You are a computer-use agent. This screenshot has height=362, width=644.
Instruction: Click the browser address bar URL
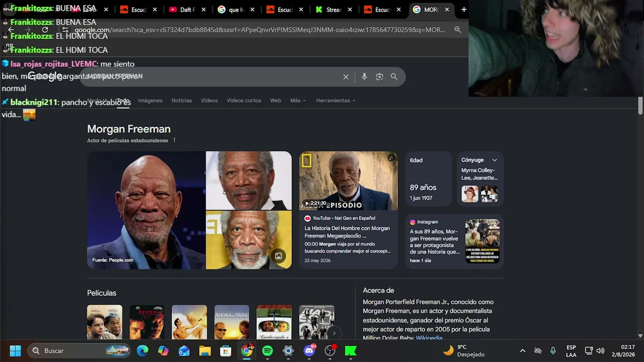(260, 30)
